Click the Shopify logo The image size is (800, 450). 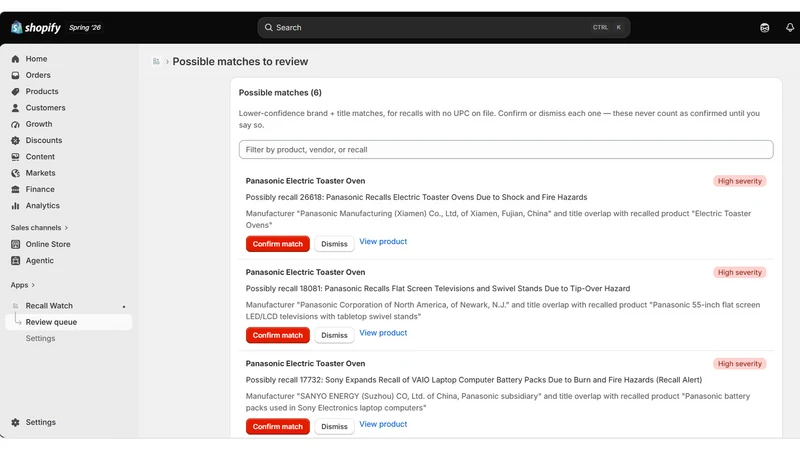[x=36, y=28]
